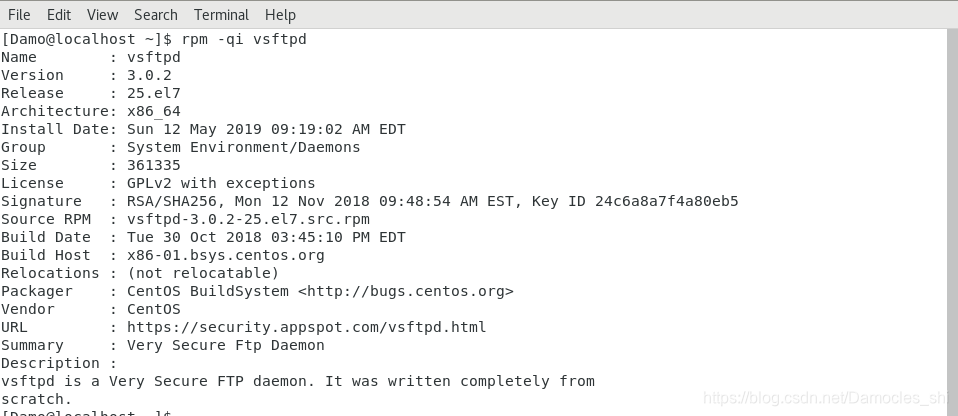Click the version value 3.0.2

tap(149, 75)
